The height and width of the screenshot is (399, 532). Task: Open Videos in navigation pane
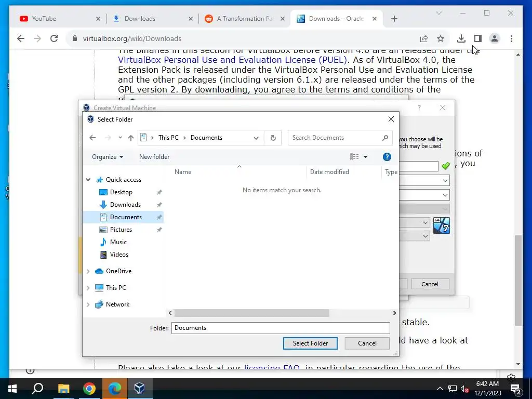(119, 255)
